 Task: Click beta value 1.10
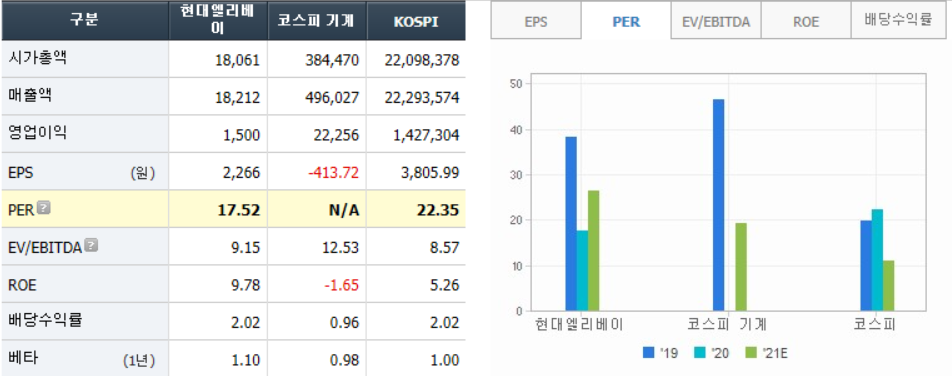245,360
